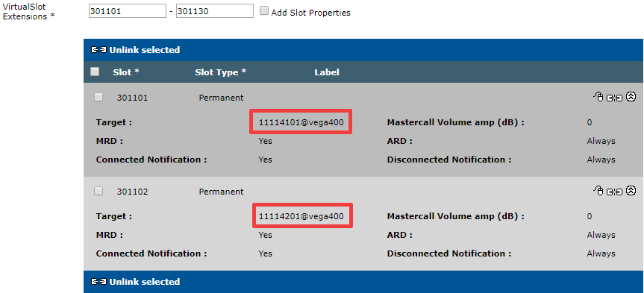
Task: Click Mastercall Volume amp value 0 in slot 301102
Action: point(590,216)
